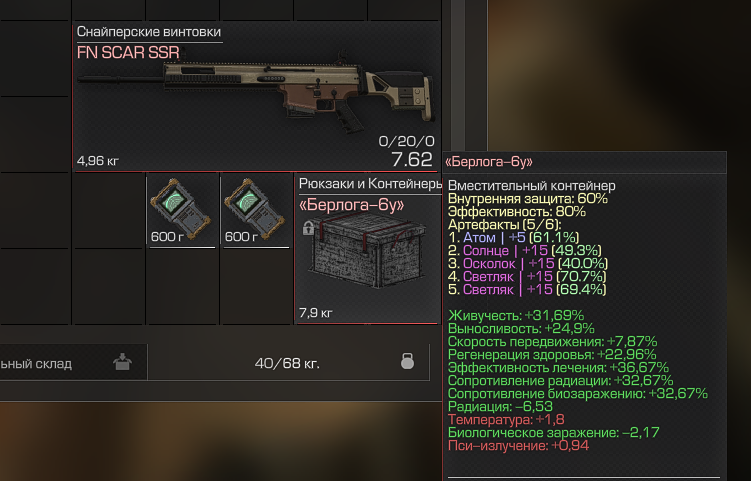Click the empty slot left of detectors

coord(109,210)
